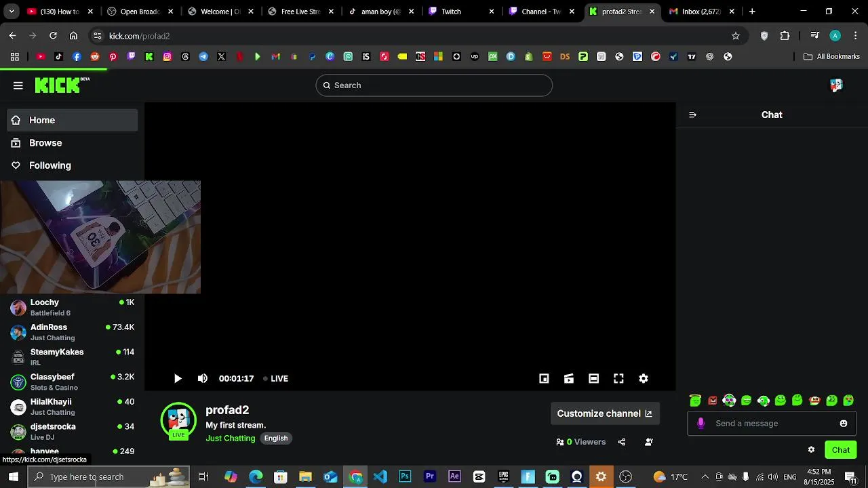868x488 pixels.
Task: Open the browser extensions puzzle icon
Action: pos(785,36)
